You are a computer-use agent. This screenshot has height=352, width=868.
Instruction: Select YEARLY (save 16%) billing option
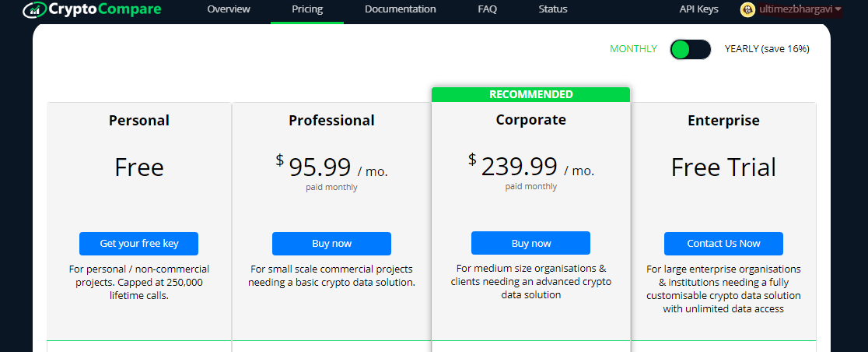[x=767, y=49]
